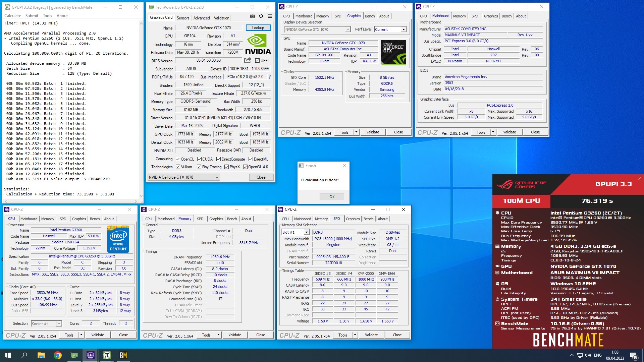Viewport: 644px width, 362px height.
Task: Launch Google Chrome from taskbar
Action: [x=57, y=355]
